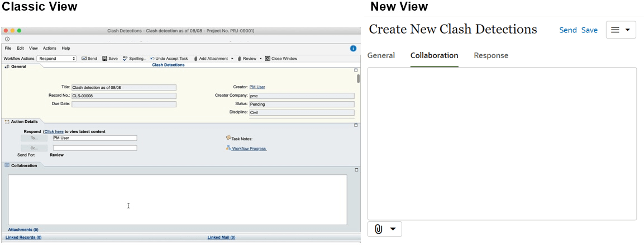Collapse the Action Details section
Screen dimensions: 644x247
(356, 125)
